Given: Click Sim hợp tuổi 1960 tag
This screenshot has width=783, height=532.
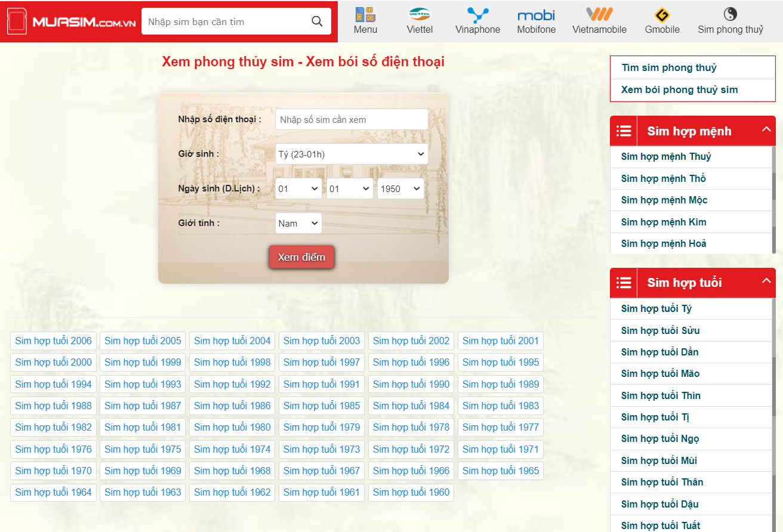Looking at the screenshot, I should point(411,492).
